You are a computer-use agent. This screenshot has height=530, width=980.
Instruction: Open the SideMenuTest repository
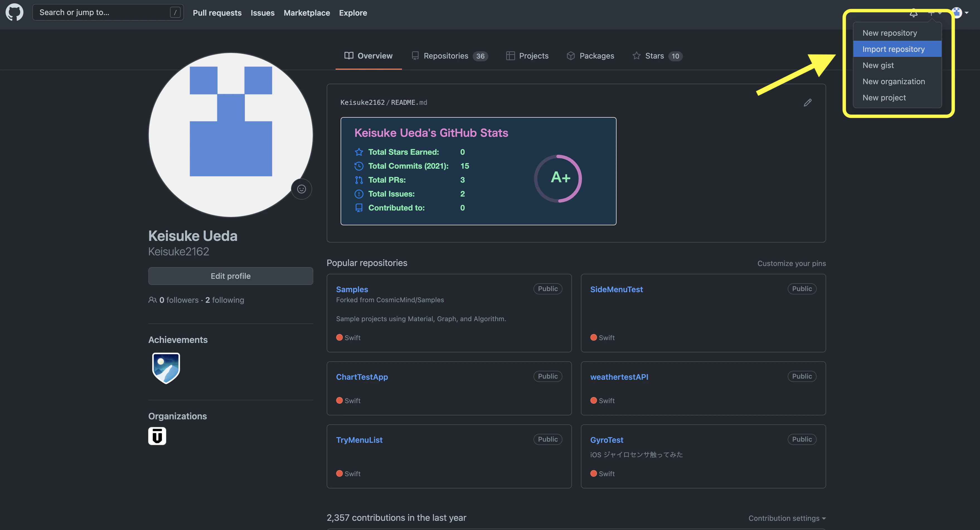coord(616,289)
